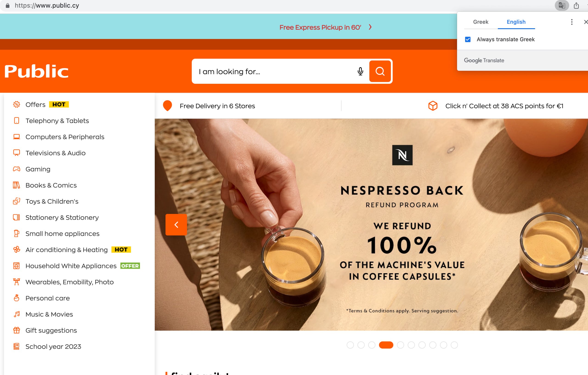Select the English language tab
Image resolution: width=588 pixels, height=375 pixels.
click(x=516, y=22)
